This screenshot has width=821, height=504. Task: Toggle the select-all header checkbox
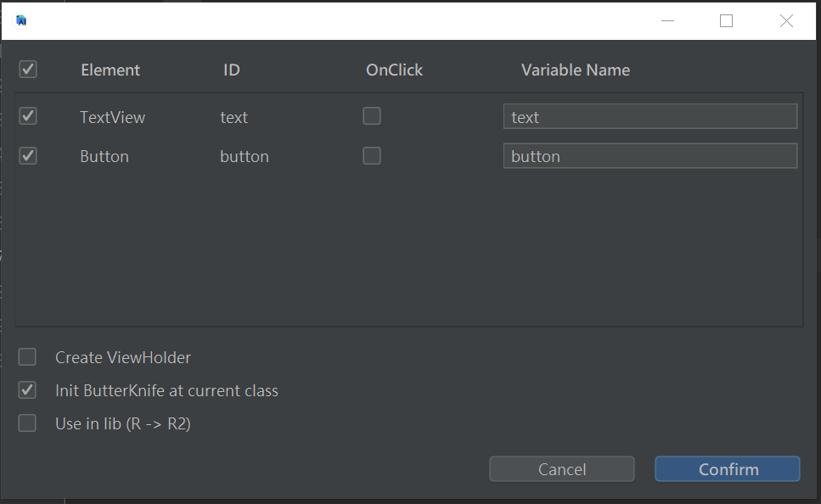point(28,70)
